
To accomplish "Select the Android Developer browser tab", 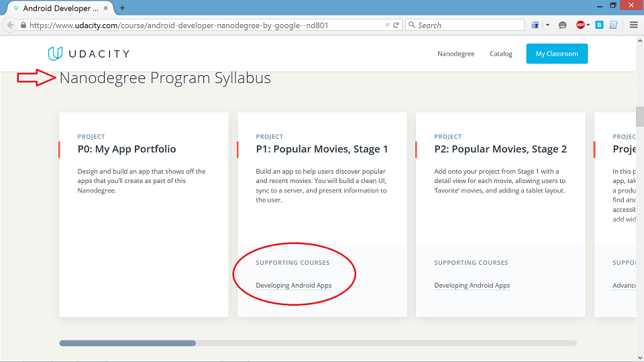I will [60, 8].
